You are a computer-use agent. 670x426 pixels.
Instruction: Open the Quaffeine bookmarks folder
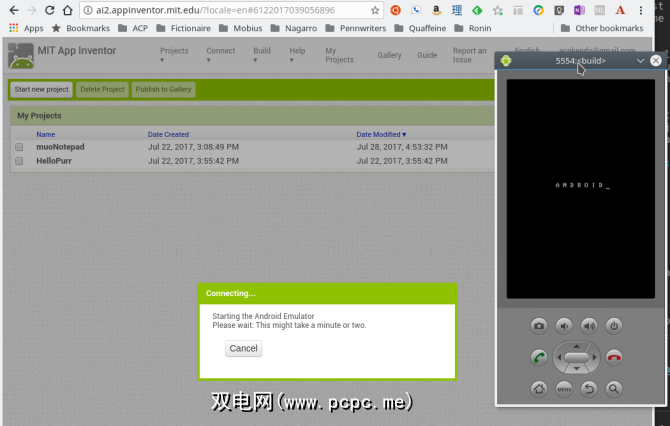420,28
